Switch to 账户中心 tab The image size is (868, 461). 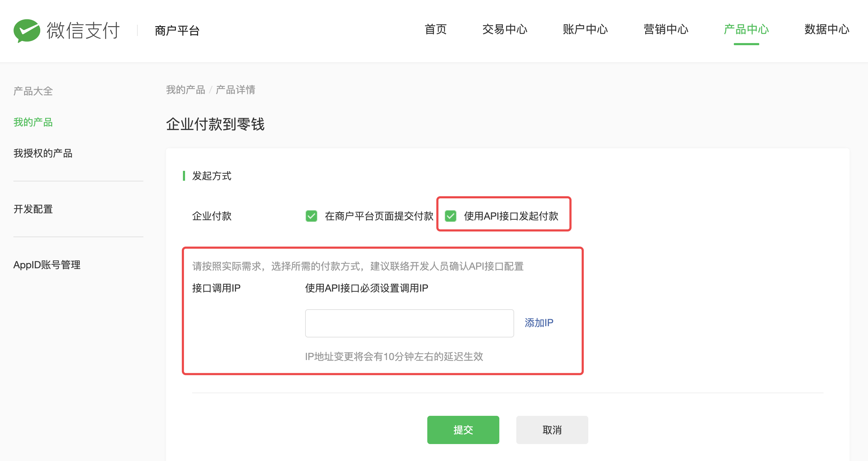585,29
